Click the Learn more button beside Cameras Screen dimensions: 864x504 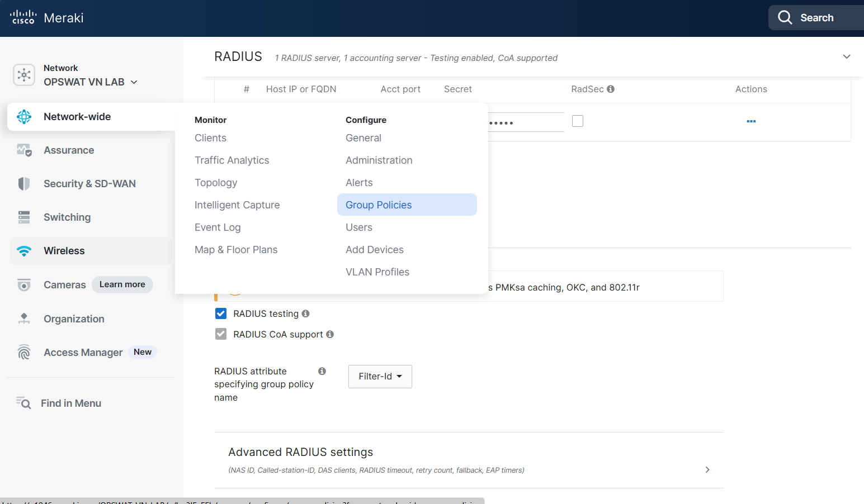pyautogui.click(x=122, y=284)
